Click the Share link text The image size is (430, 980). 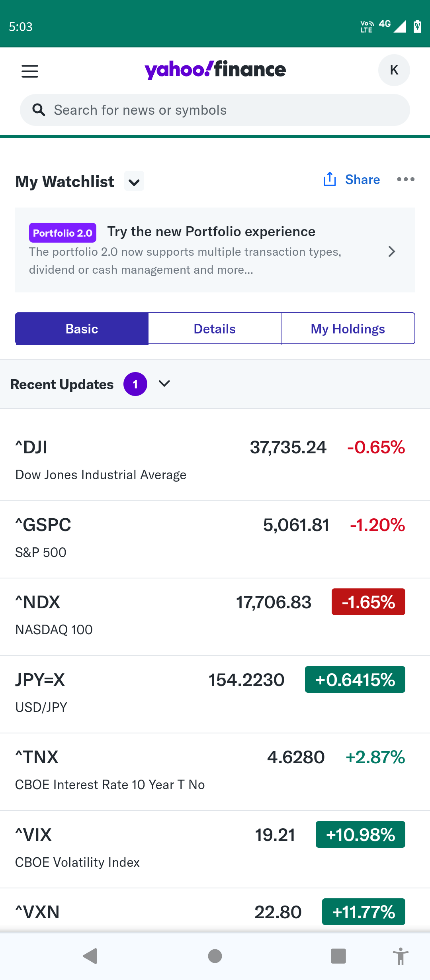tap(362, 180)
